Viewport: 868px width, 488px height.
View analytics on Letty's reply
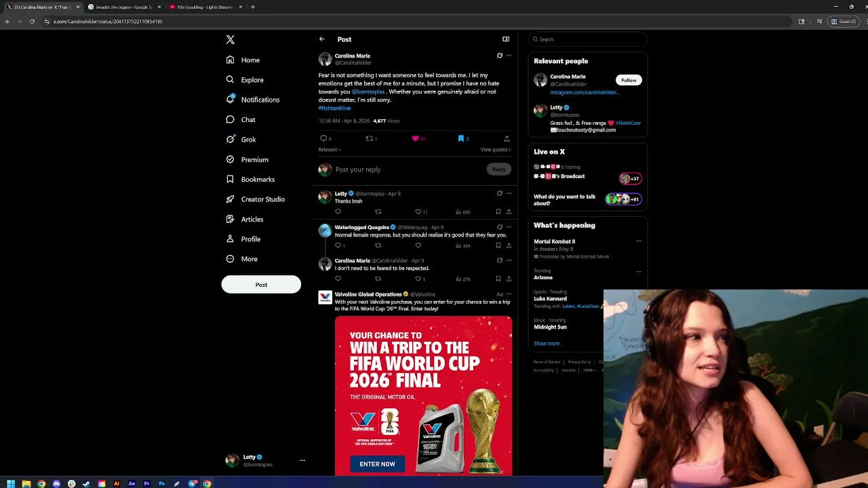(x=463, y=211)
